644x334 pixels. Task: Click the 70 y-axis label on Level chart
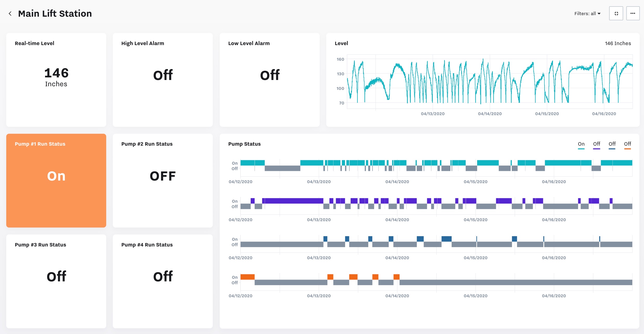(x=342, y=103)
